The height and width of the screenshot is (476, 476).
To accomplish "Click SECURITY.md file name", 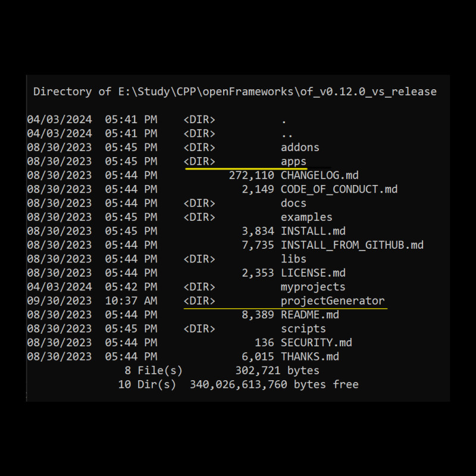I will (317, 343).
